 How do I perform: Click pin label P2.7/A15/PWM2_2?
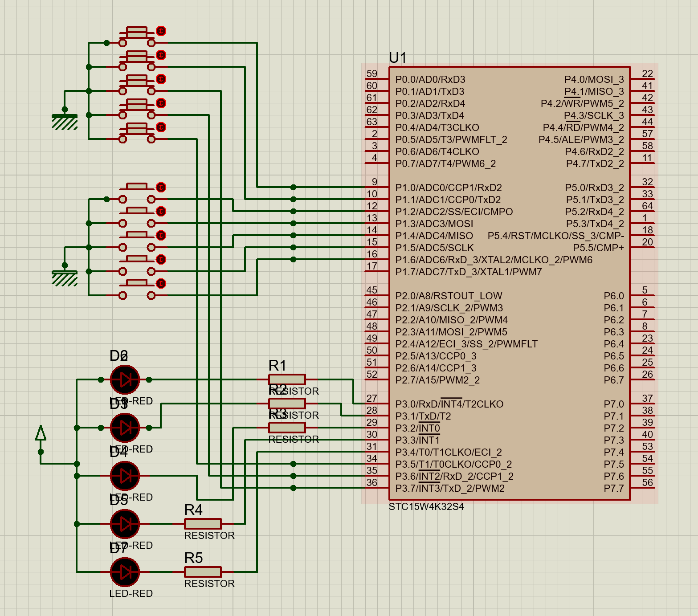pos(437,380)
